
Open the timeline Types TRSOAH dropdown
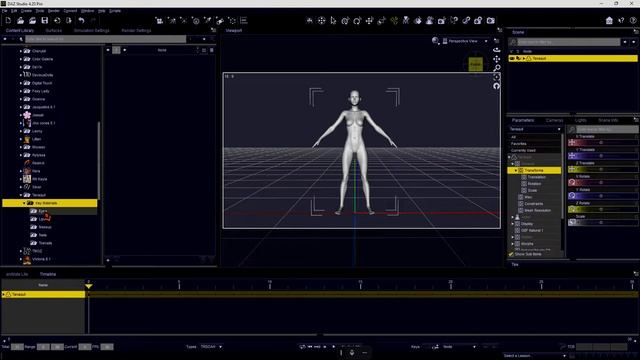(211, 347)
